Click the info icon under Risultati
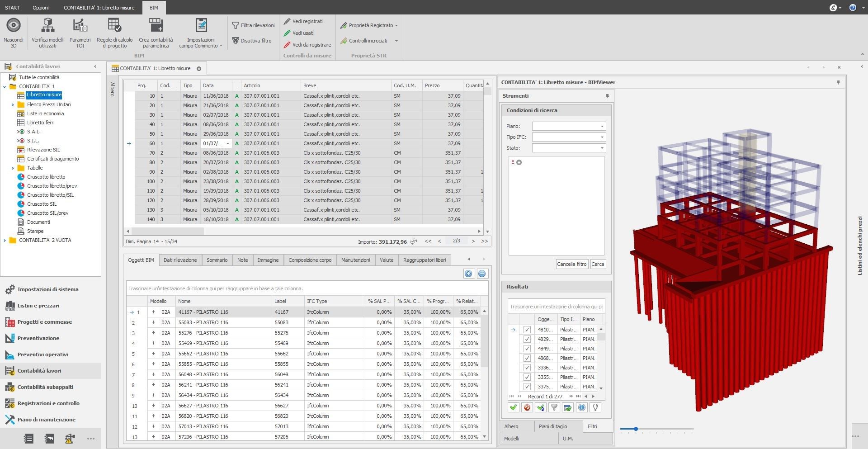The width and height of the screenshot is (868, 449). click(x=581, y=407)
